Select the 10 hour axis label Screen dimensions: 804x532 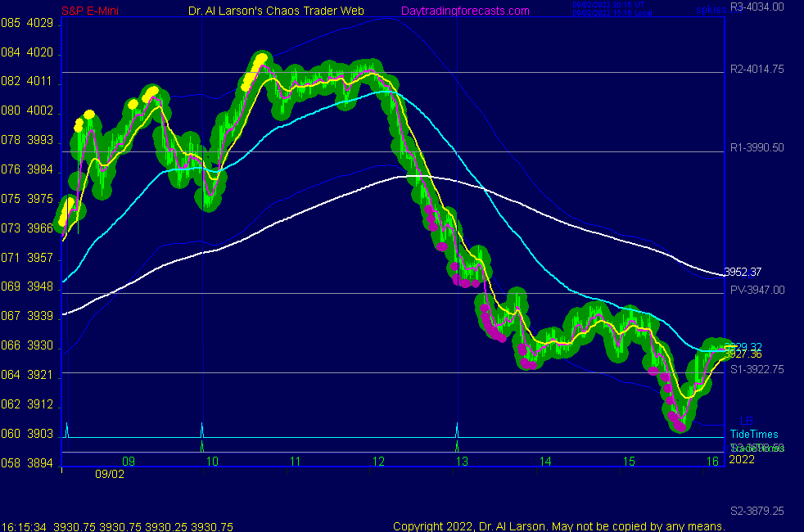pyautogui.click(x=212, y=462)
